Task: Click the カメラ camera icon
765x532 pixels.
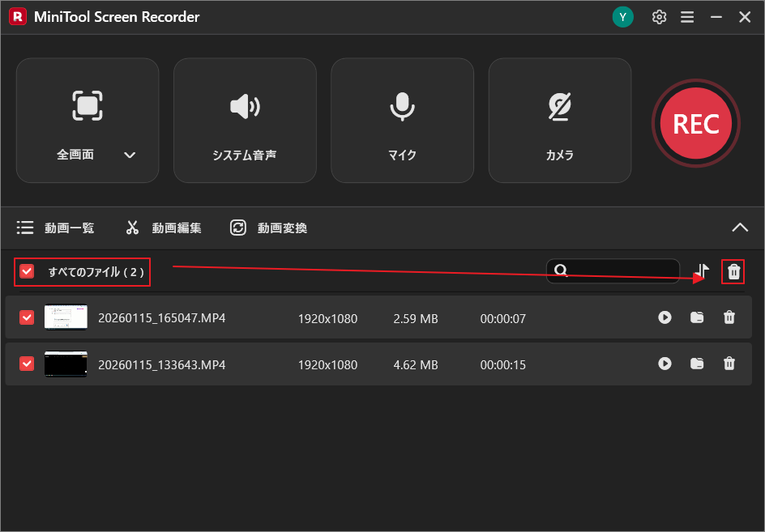Action: tap(559, 106)
